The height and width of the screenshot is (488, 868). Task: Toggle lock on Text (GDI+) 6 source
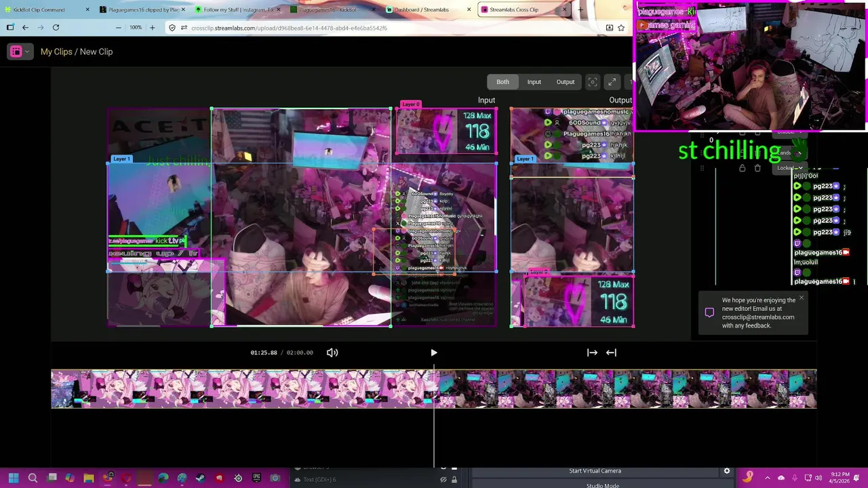coord(454,480)
